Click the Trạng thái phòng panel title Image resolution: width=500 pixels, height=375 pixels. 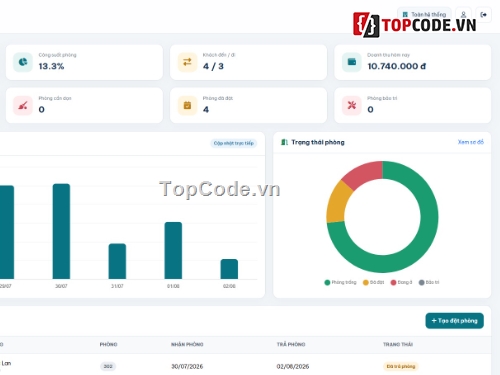click(x=318, y=142)
